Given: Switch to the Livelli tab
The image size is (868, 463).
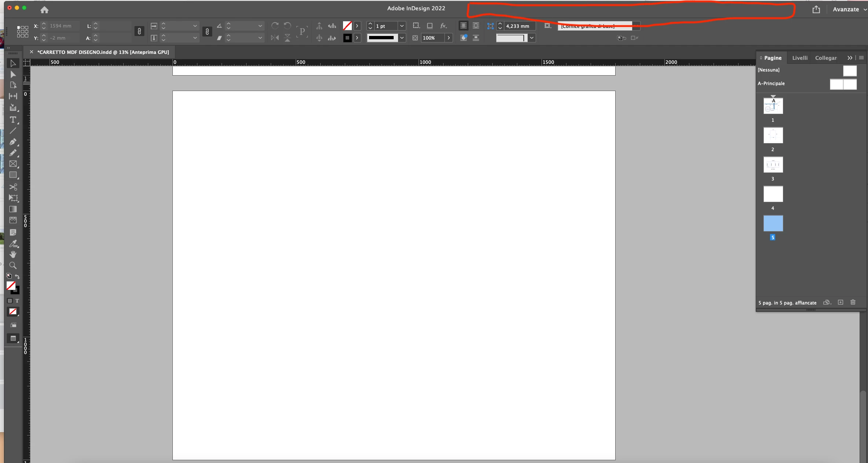Looking at the screenshot, I should pyautogui.click(x=799, y=58).
